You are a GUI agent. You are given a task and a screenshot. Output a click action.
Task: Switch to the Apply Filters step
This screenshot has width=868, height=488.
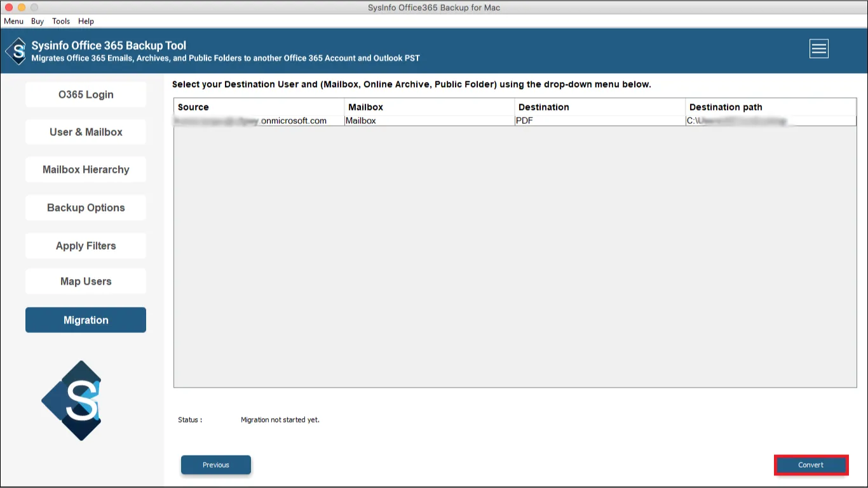86,246
